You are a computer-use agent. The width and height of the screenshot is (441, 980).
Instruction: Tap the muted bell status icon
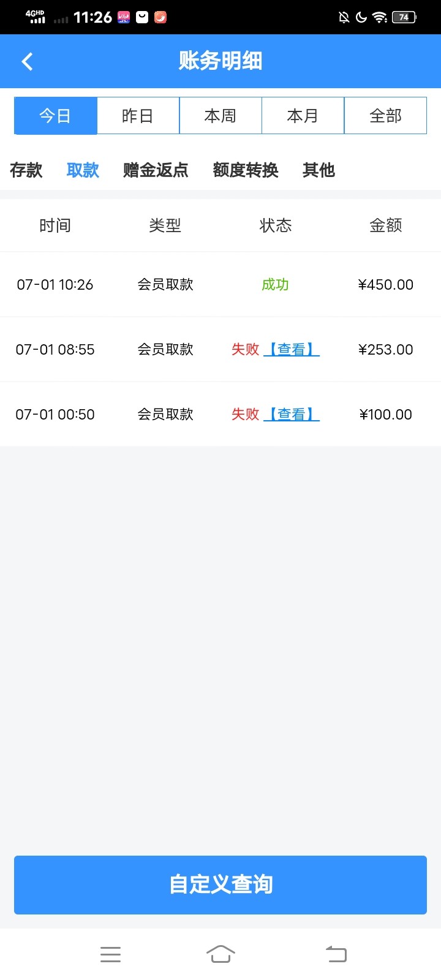click(x=344, y=17)
